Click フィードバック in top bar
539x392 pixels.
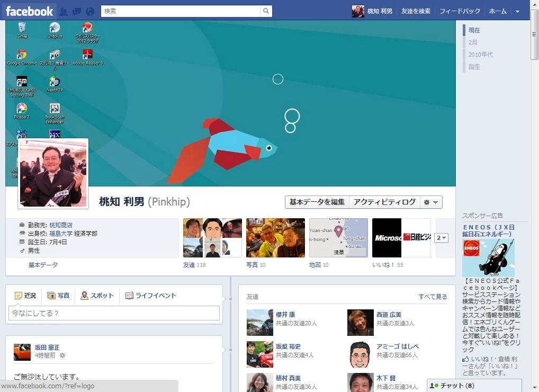[x=460, y=11]
